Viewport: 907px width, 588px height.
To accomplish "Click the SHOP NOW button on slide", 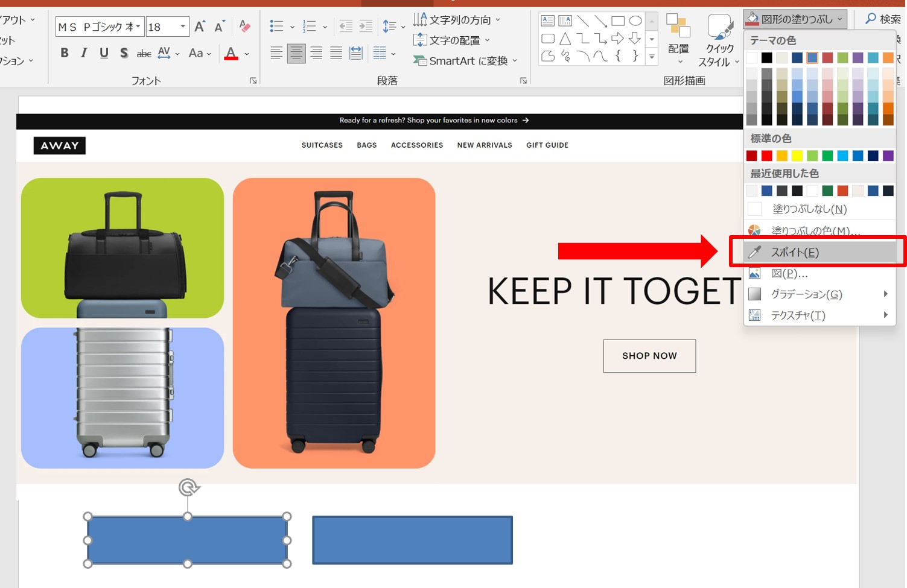I will click(x=649, y=356).
